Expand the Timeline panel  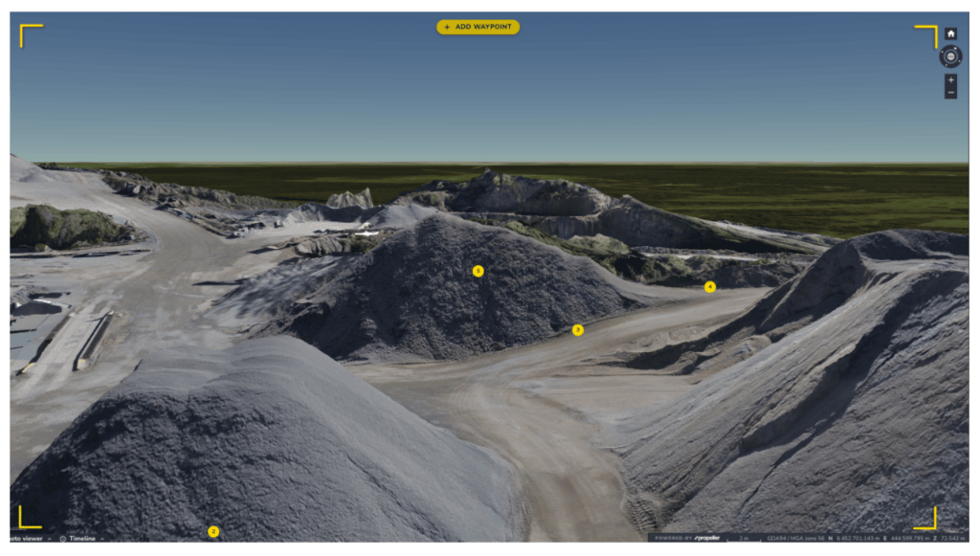point(82,539)
